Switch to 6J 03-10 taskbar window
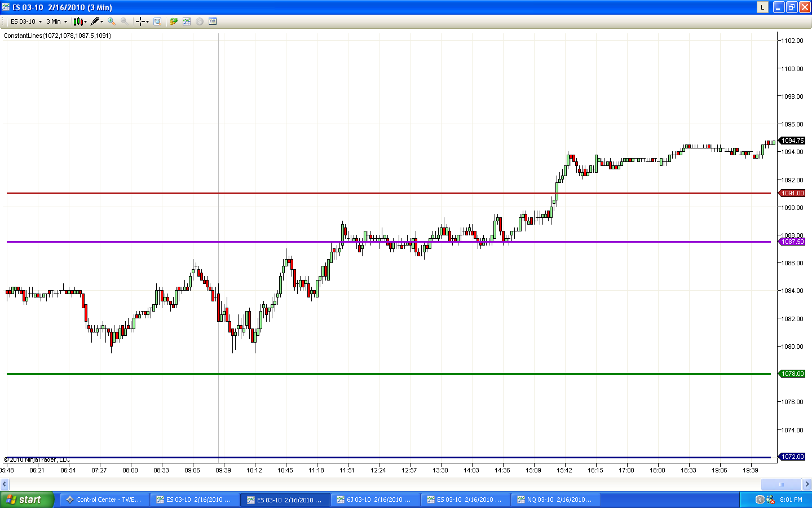The image size is (812, 508). coord(375,500)
